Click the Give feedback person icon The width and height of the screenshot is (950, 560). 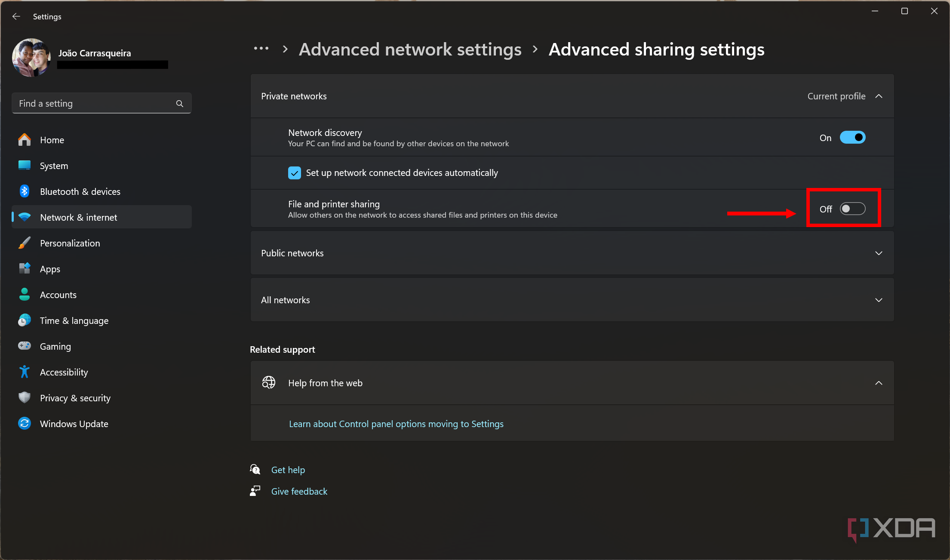pos(255,491)
